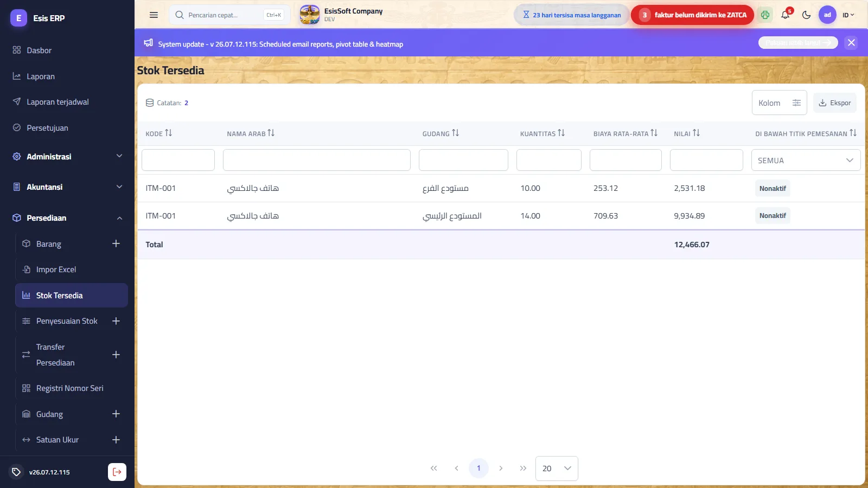Add new Gudang with plus icon
868x488 pixels.
116,414
